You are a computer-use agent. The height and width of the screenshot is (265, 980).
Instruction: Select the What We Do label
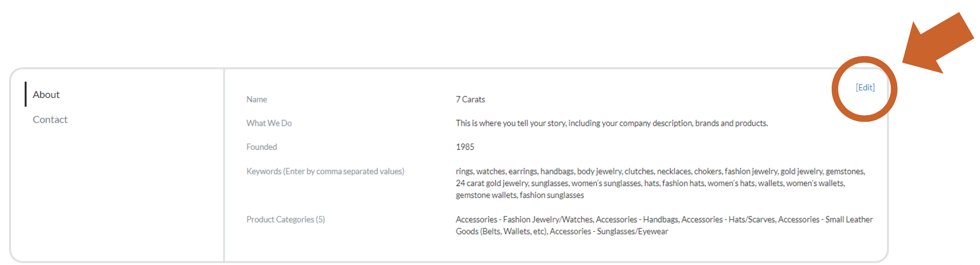click(269, 123)
